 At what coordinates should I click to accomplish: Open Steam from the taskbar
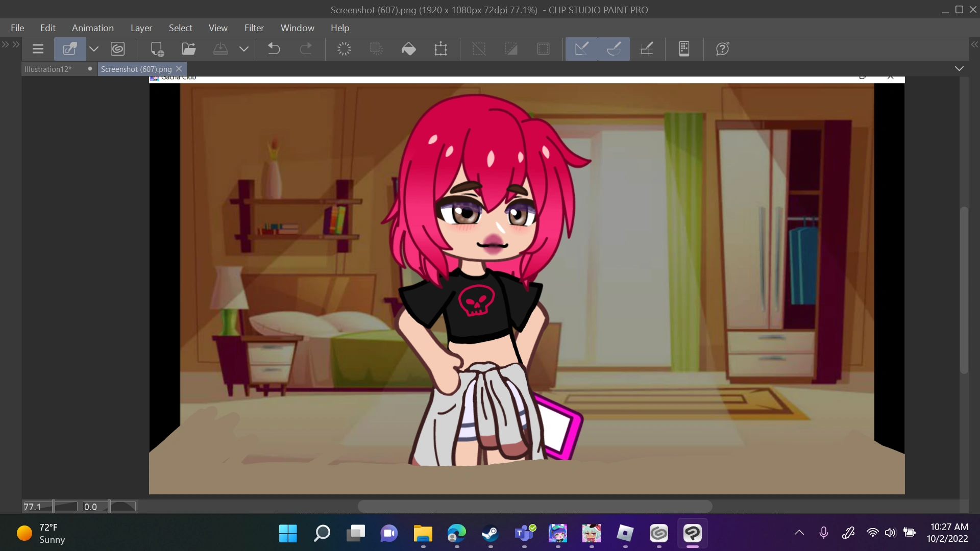click(490, 534)
